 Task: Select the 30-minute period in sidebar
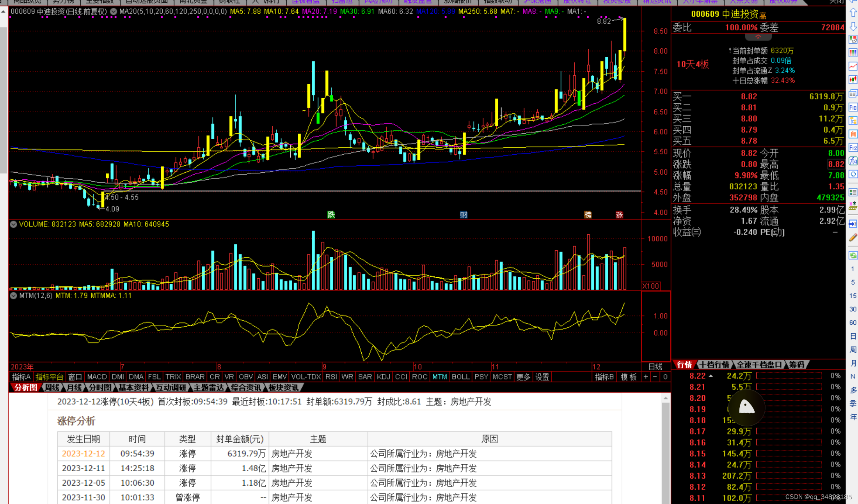[x=853, y=309]
